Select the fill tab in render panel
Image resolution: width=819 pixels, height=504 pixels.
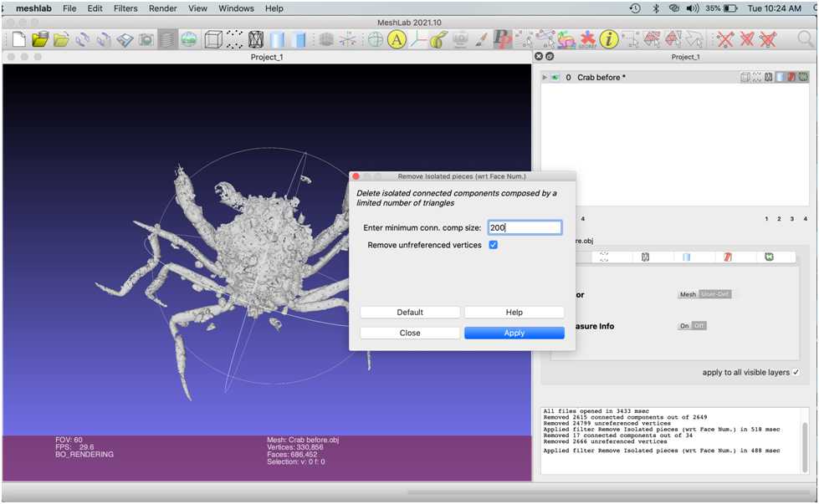click(686, 257)
